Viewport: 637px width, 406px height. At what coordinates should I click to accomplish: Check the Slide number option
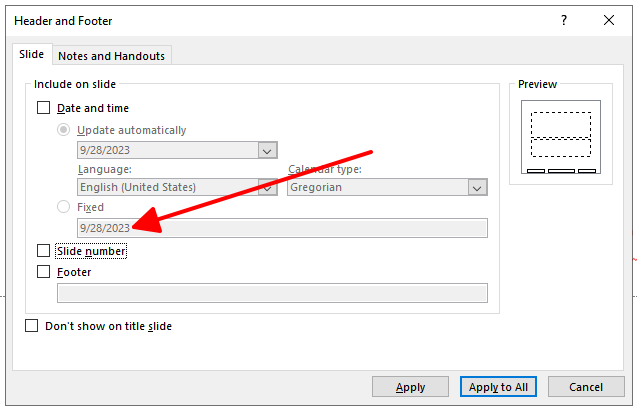pyautogui.click(x=43, y=251)
